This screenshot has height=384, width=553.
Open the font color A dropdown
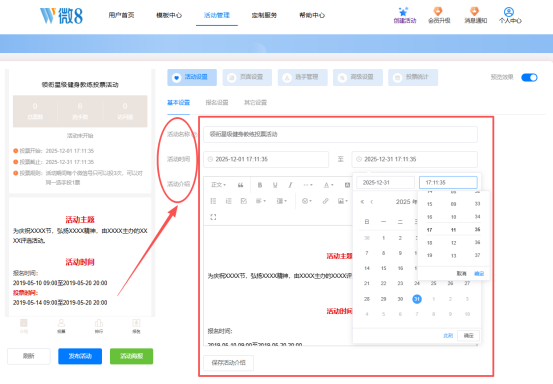[x=328, y=185]
